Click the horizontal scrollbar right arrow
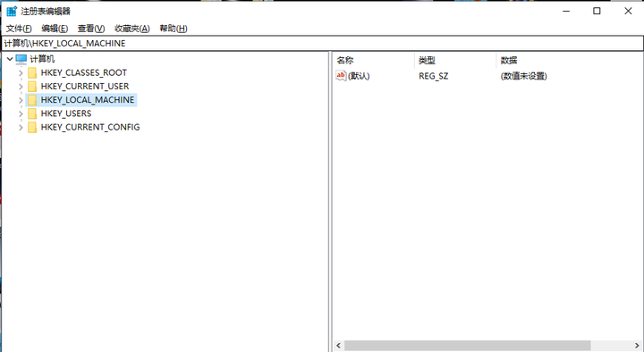Screen dimensions: 644x352 pyautogui.click(x=637, y=346)
